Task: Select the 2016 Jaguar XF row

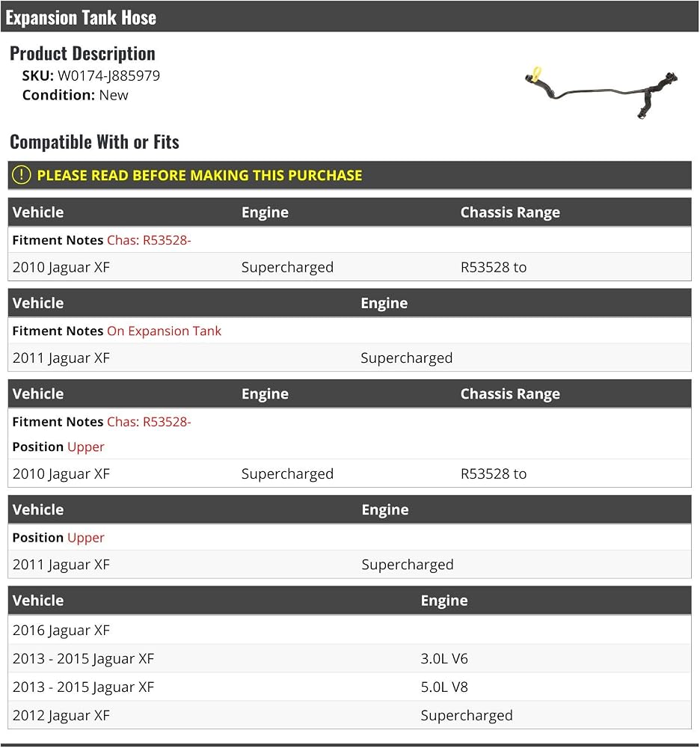Action: (349, 630)
